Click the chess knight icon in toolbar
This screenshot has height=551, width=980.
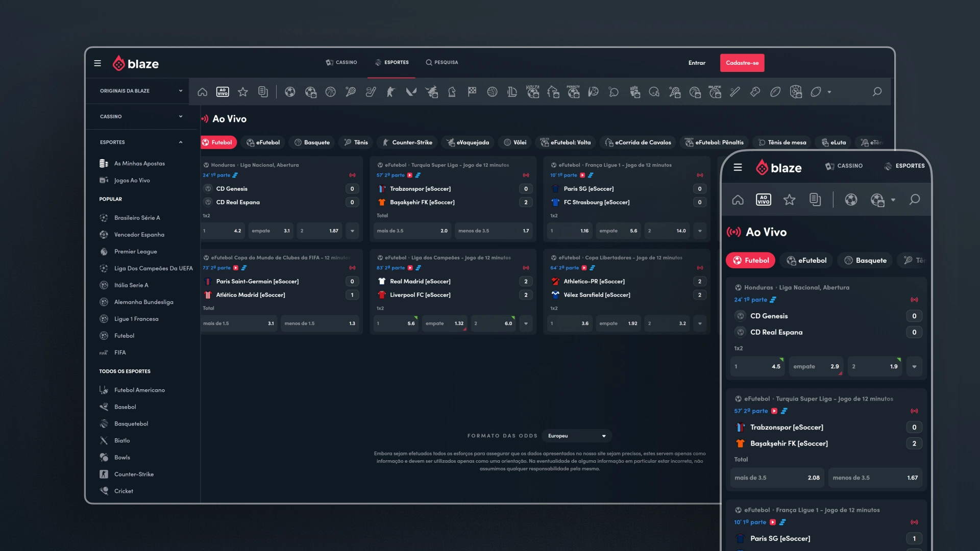[452, 92]
